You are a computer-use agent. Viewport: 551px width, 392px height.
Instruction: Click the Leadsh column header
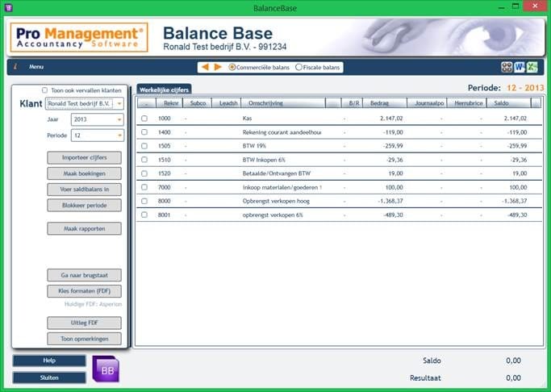[227, 103]
